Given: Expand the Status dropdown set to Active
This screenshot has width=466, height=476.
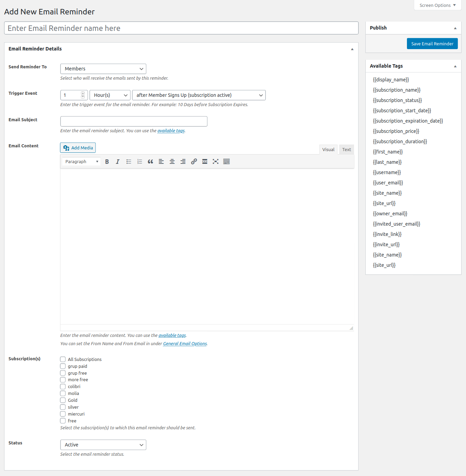Looking at the screenshot, I should click(x=103, y=445).
